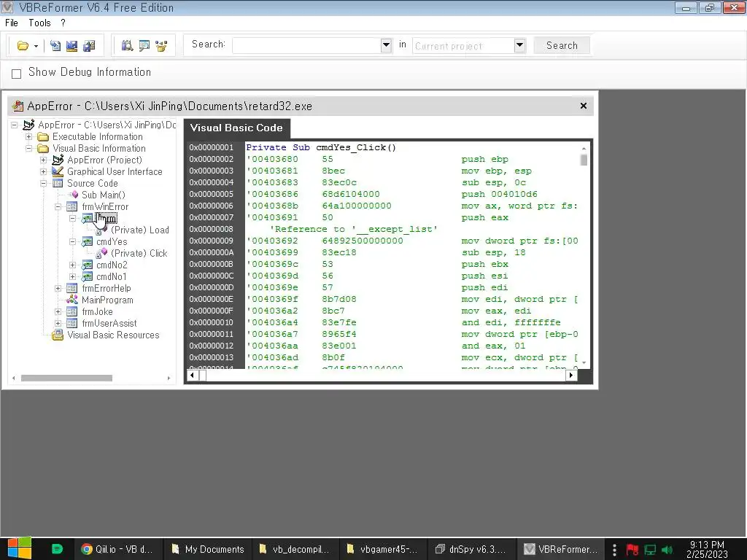The height and width of the screenshot is (560, 747).
Task: Open the Search field dropdown arrow
Action: point(387,46)
